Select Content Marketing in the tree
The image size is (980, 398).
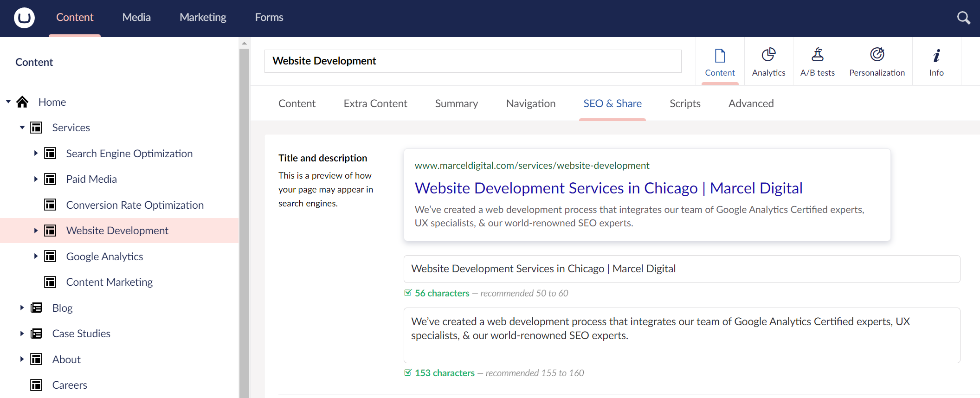click(110, 282)
